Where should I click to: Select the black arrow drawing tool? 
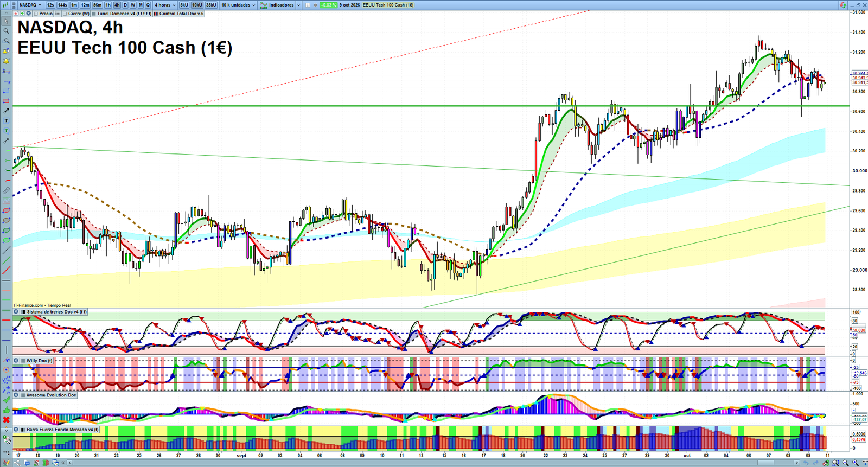(6, 111)
